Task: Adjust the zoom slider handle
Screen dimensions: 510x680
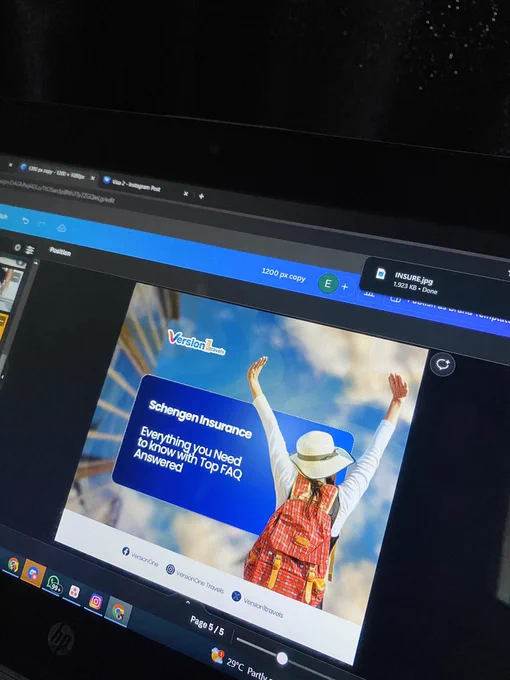Action: pos(282,658)
